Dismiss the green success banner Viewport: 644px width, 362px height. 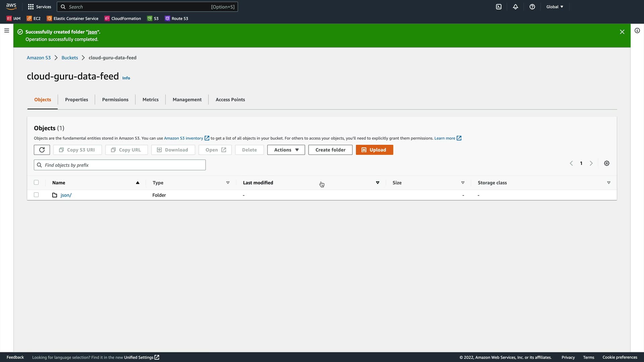622,32
